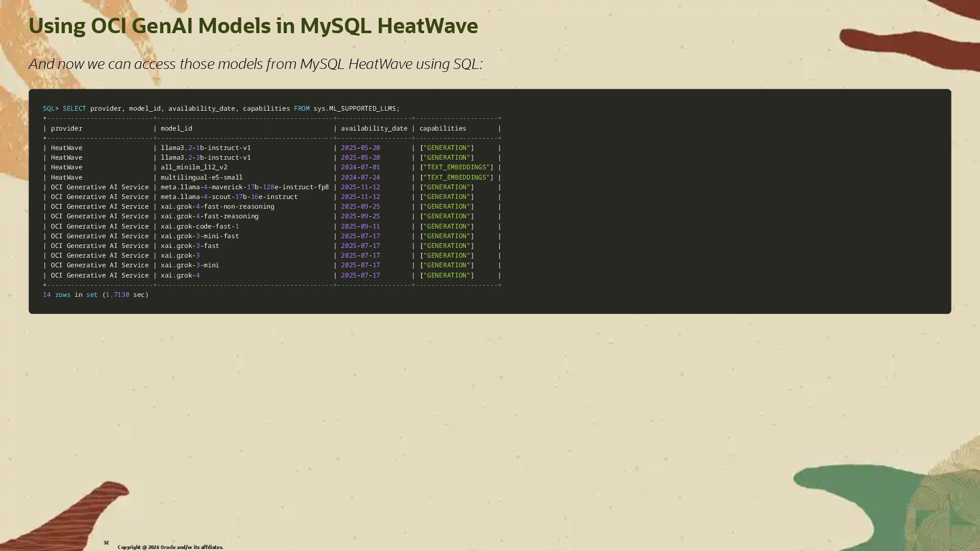Click the 'provider' column header
Screen dimensions: 980x551
click(x=66, y=129)
